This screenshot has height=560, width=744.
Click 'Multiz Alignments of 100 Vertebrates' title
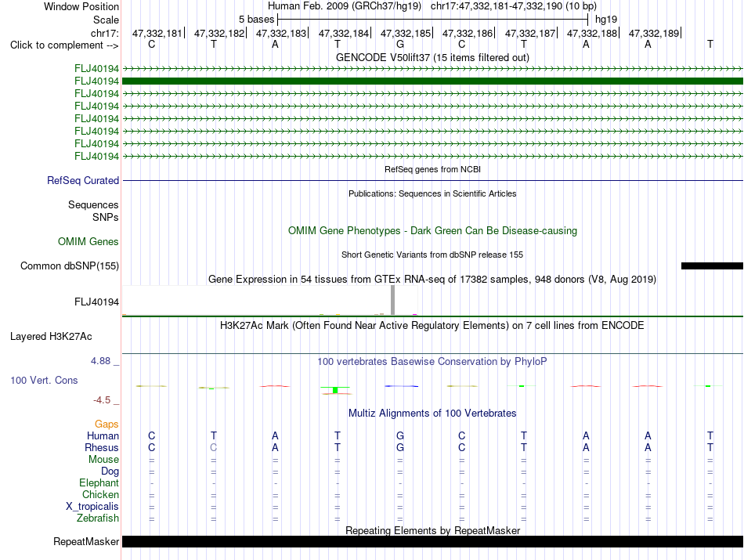pos(432,414)
